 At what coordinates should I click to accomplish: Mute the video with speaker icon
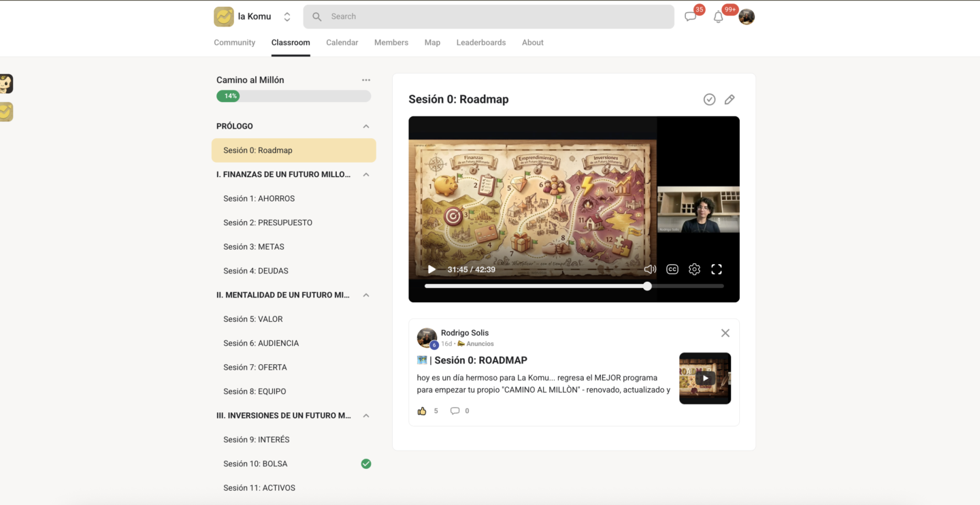click(x=650, y=270)
